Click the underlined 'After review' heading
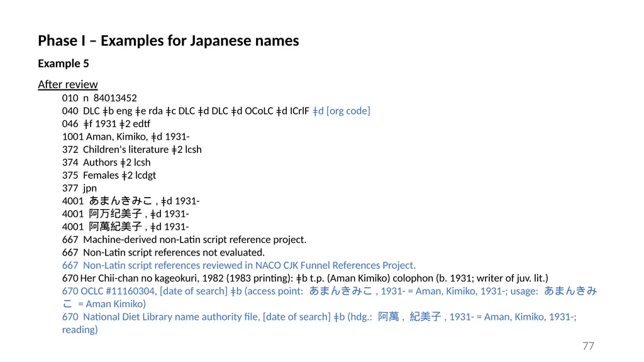Image resolution: width=644 pixels, height=362 pixels. pos(68,84)
